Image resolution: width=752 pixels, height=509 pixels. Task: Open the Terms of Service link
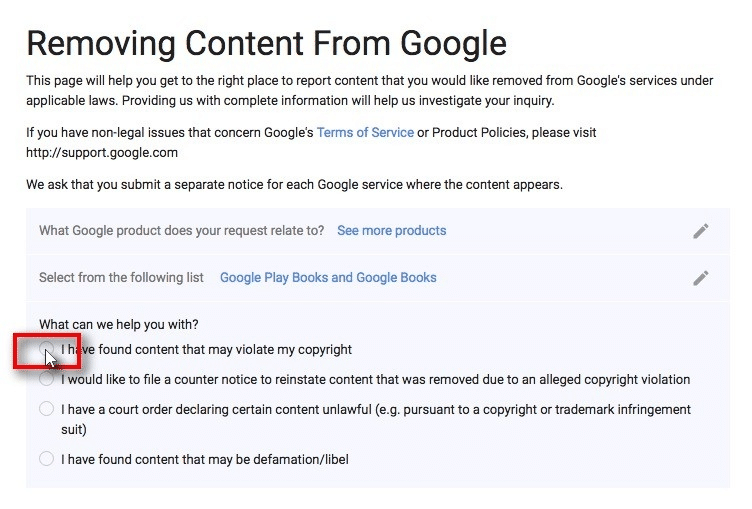(365, 132)
